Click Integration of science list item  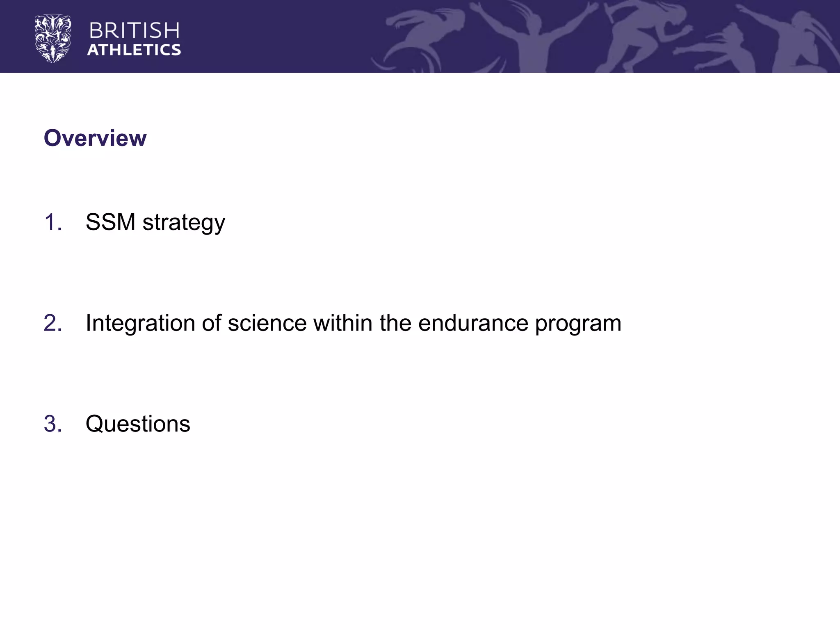353,323
